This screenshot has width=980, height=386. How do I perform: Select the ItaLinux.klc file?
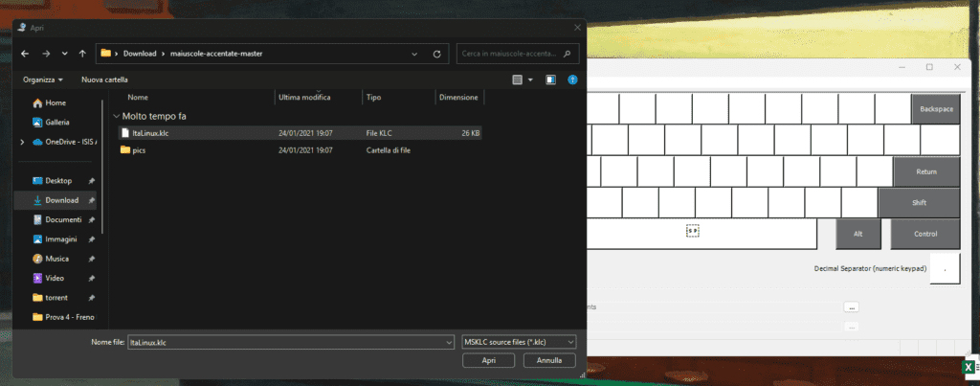tap(150, 132)
